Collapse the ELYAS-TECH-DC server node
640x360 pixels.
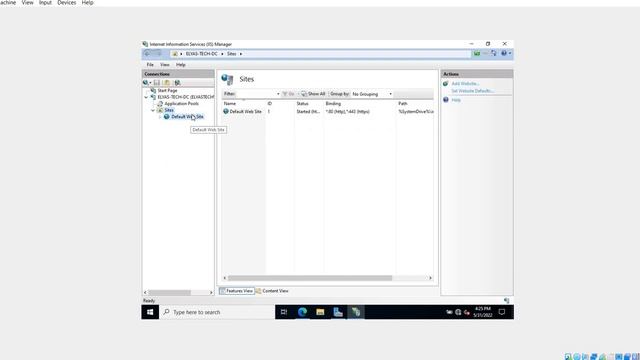(x=146, y=97)
